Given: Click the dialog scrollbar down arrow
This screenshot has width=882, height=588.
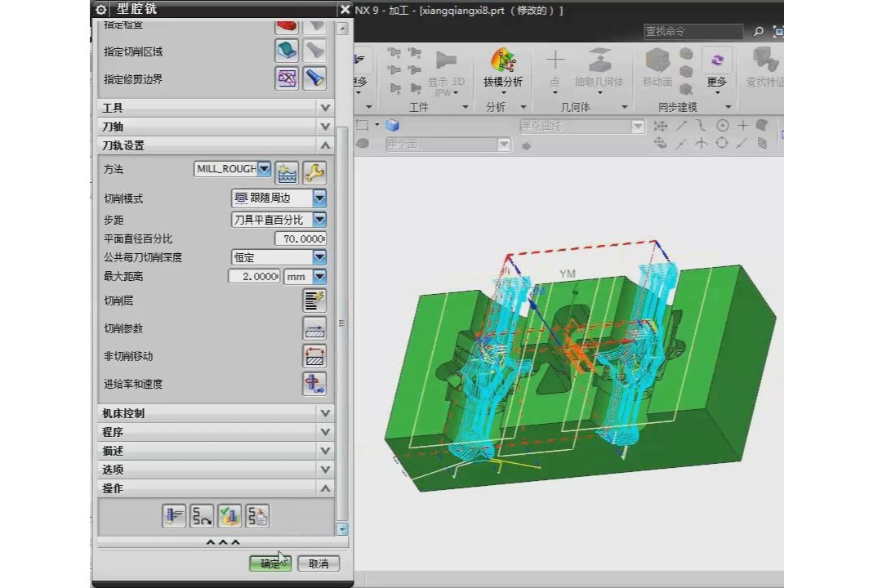Looking at the screenshot, I should (342, 529).
